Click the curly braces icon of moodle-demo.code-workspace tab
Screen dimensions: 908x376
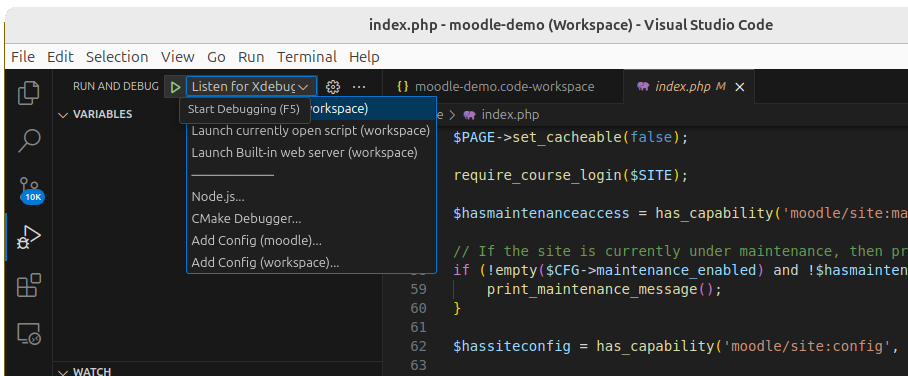tap(403, 86)
